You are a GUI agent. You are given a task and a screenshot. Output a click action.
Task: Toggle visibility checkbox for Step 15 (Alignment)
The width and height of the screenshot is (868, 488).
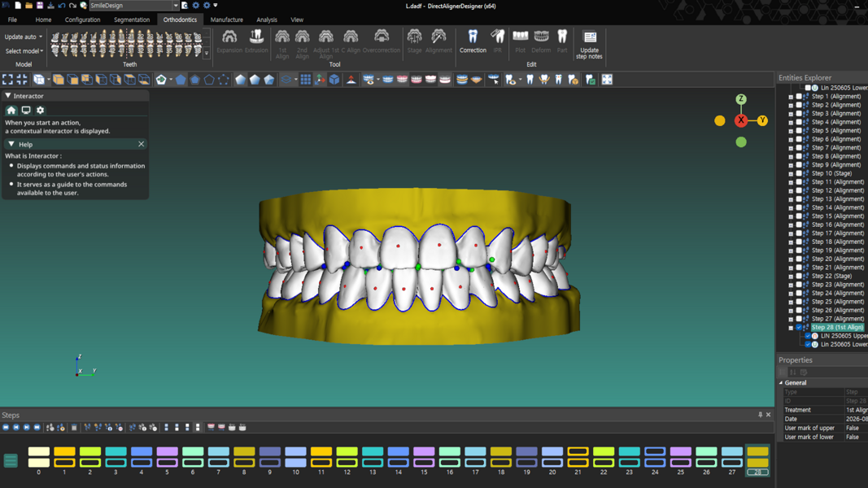[x=799, y=216]
